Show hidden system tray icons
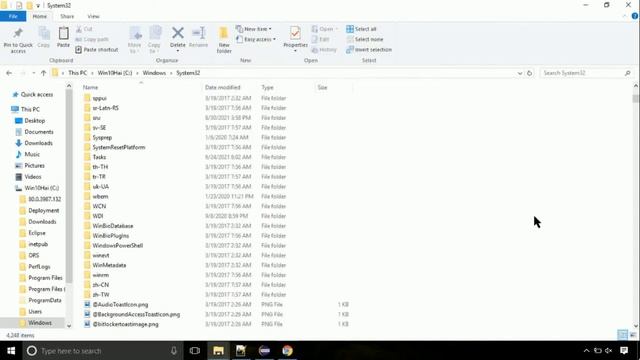640x360 pixels. tap(586, 351)
